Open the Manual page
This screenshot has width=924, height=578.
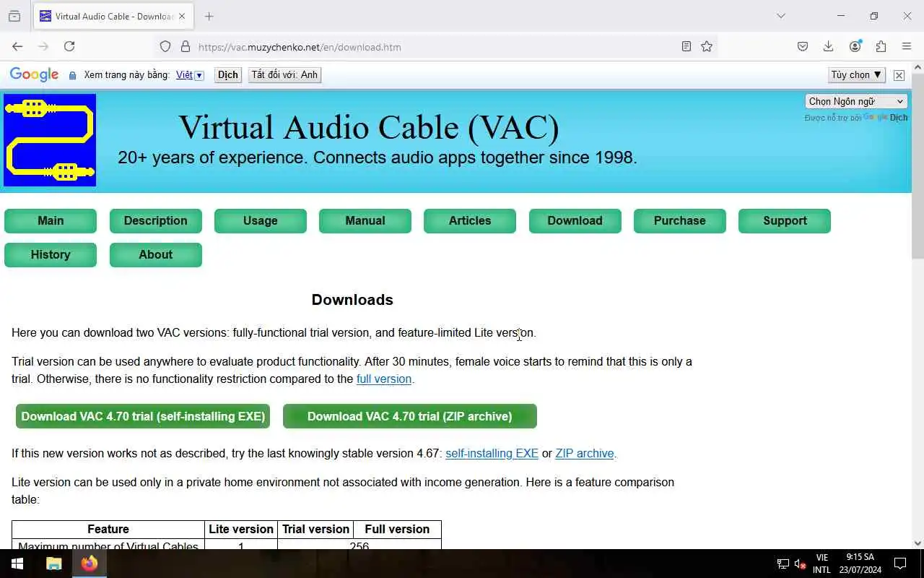pos(365,221)
